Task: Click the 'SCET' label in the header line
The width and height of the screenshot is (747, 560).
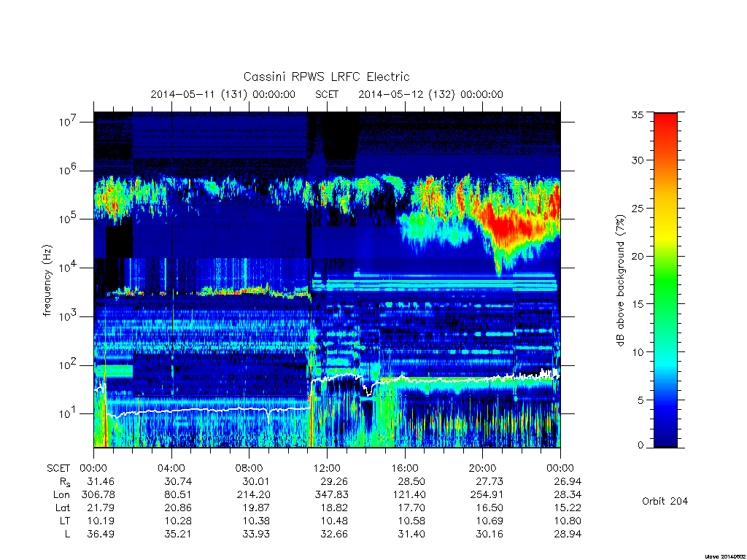Action: click(327, 94)
